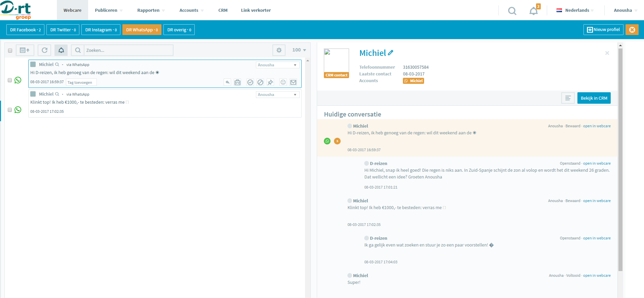644x298 pixels.
Task: Open in webcare link for Super! message
Action: pyautogui.click(x=597, y=275)
